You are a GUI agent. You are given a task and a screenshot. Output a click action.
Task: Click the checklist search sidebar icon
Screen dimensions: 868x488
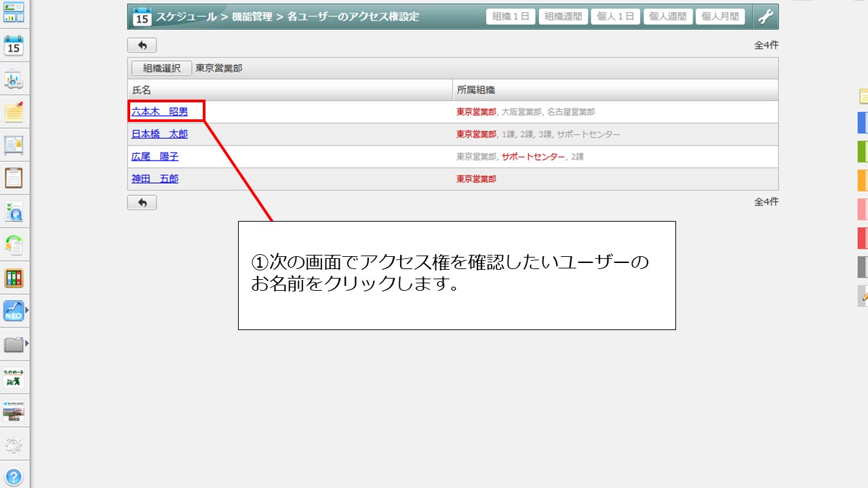[14, 211]
